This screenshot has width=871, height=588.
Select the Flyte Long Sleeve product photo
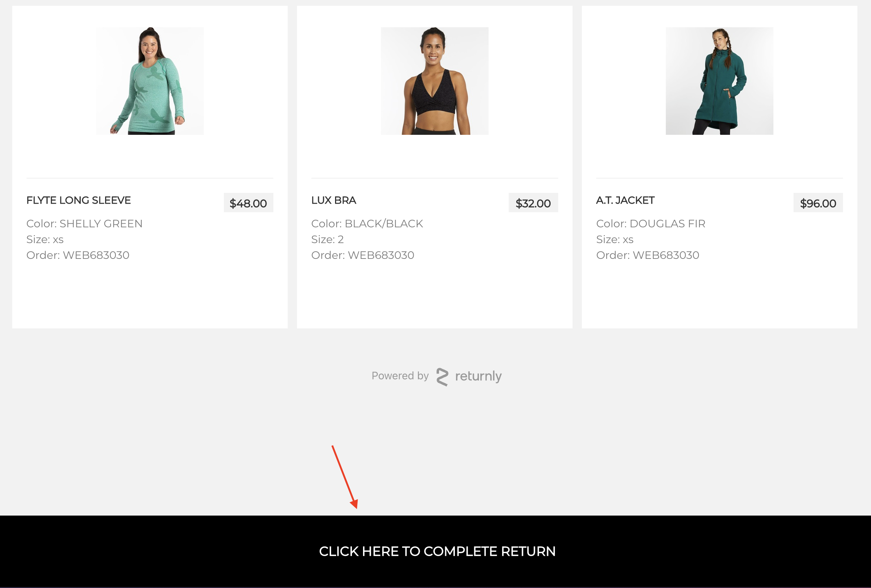[150, 81]
